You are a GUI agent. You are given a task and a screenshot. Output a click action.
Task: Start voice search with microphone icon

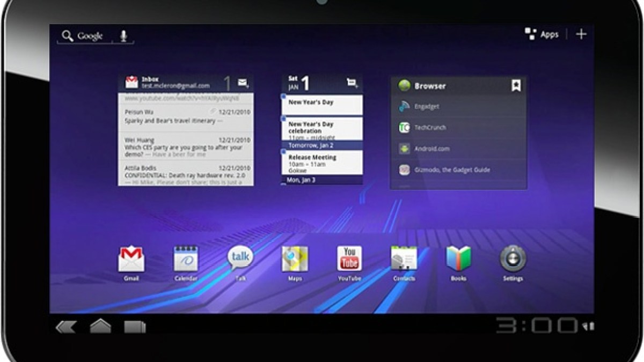pos(124,36)
